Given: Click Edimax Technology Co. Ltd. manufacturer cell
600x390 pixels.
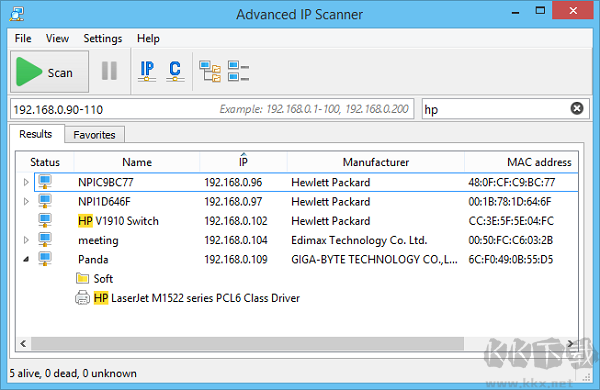Looking at the screenshot, I should point(359,240).
